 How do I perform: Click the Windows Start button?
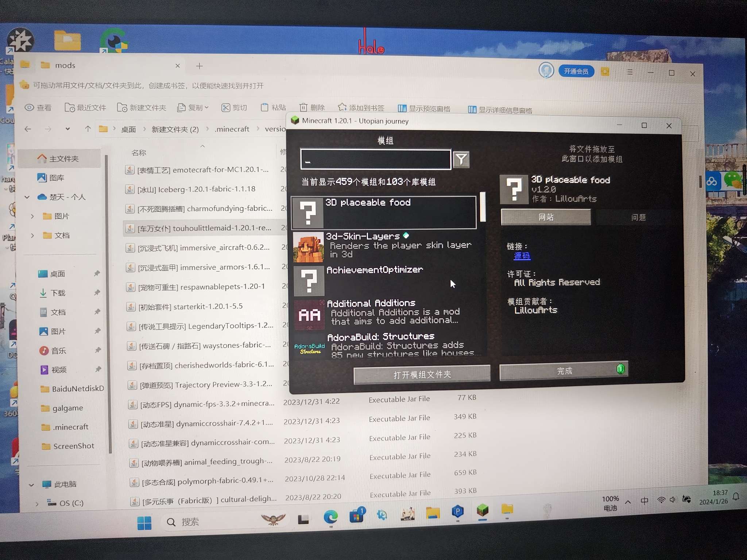coord(144,523)
